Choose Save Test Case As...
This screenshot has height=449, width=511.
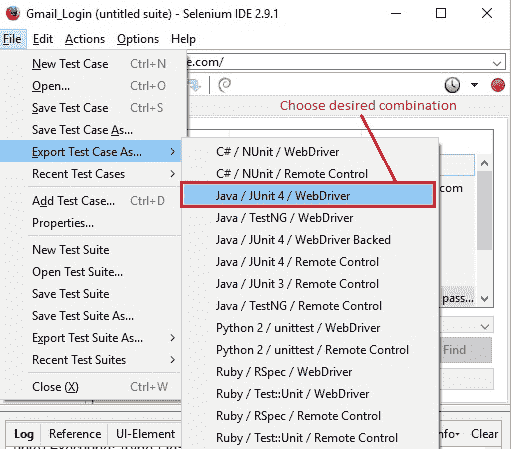[x=93, y=130]
